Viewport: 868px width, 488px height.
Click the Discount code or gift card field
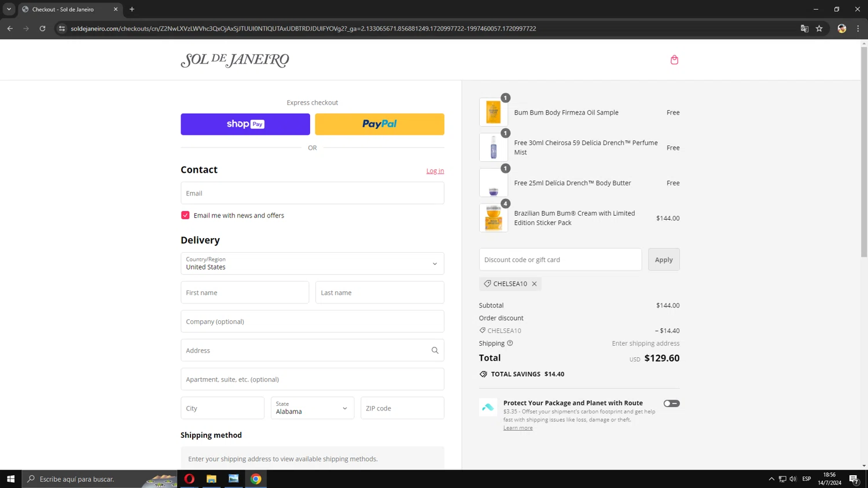pos(560,260)
